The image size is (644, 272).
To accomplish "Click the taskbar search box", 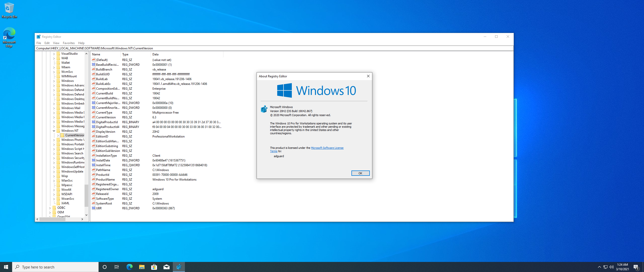I will (55, 267).
